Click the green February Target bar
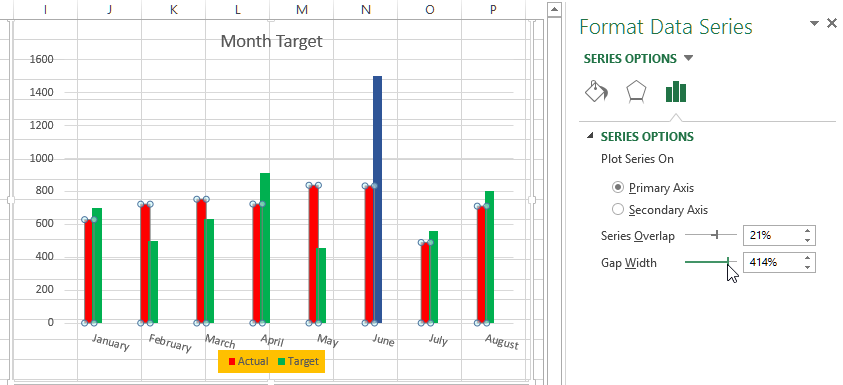Screen dimensions: 843x385 153,282
